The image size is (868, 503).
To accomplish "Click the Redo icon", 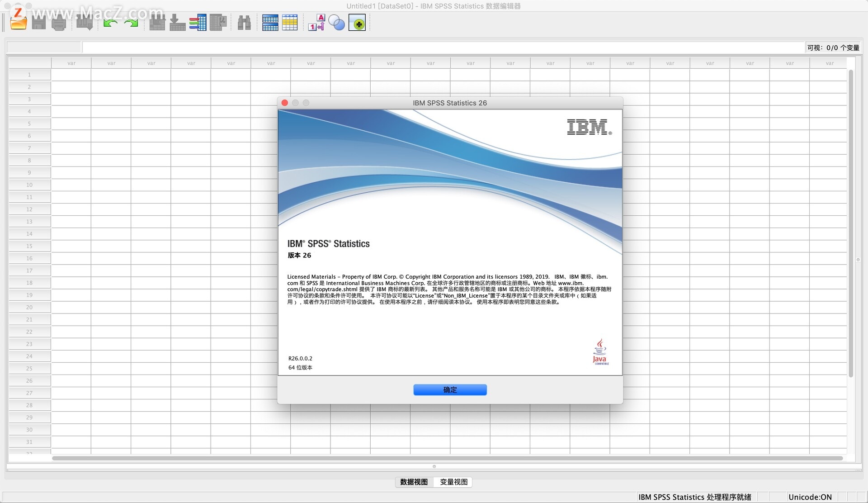I will coord(132,23).
